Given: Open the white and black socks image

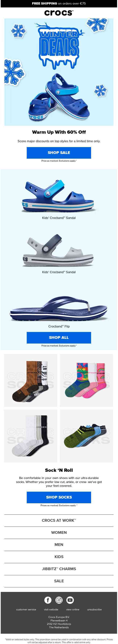Looking at the screenshot, I should tap(31, 436).
